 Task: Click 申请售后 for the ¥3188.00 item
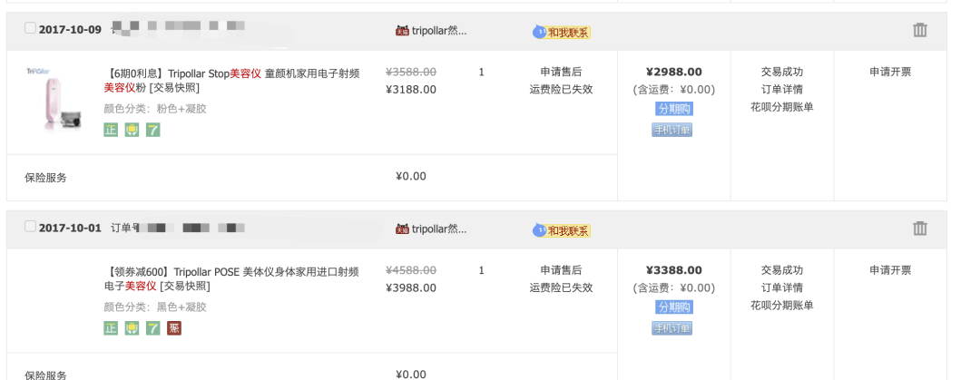[x=561, y=72]
